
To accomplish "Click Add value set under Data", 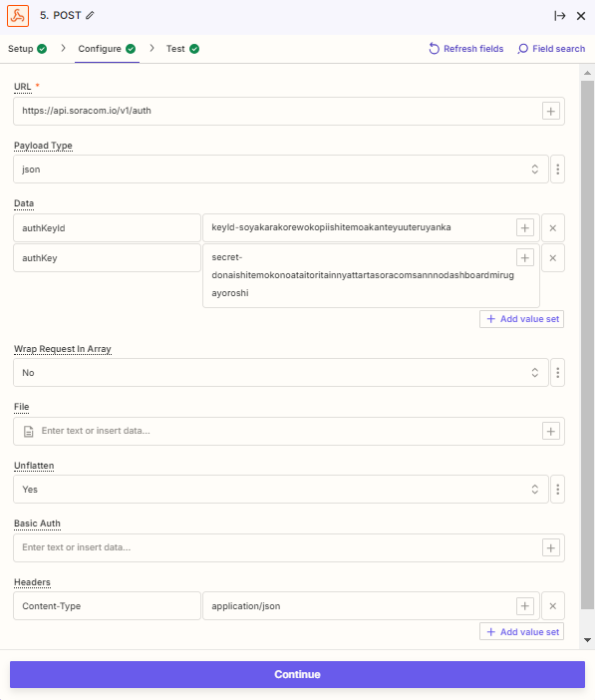I will click(x=522, y=319).
